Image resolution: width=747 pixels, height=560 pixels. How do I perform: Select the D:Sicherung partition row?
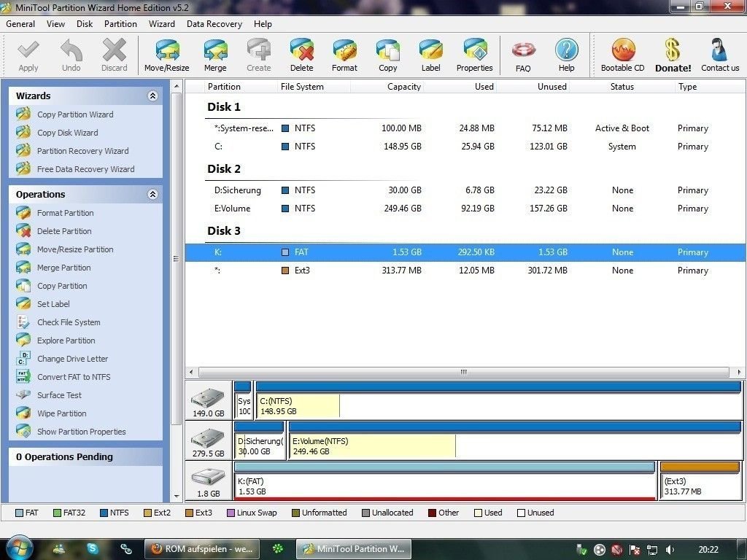click(465, 190)
